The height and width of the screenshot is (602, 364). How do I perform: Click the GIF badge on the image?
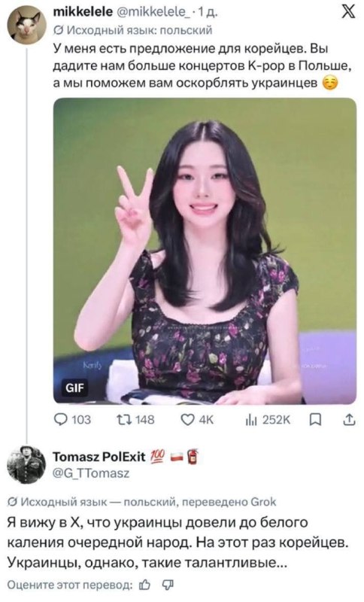click(75, 388)
